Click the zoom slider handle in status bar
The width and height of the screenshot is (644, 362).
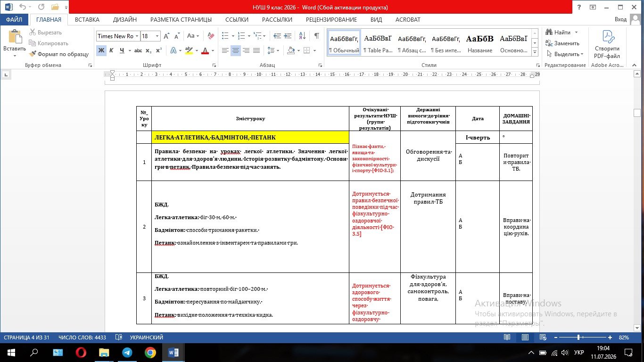(578, 337)
